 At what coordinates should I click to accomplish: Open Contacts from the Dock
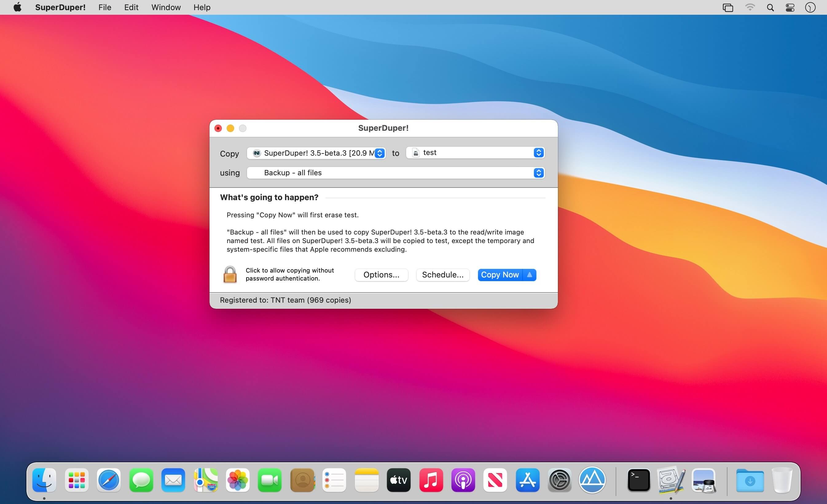click(x=302, y=480)
